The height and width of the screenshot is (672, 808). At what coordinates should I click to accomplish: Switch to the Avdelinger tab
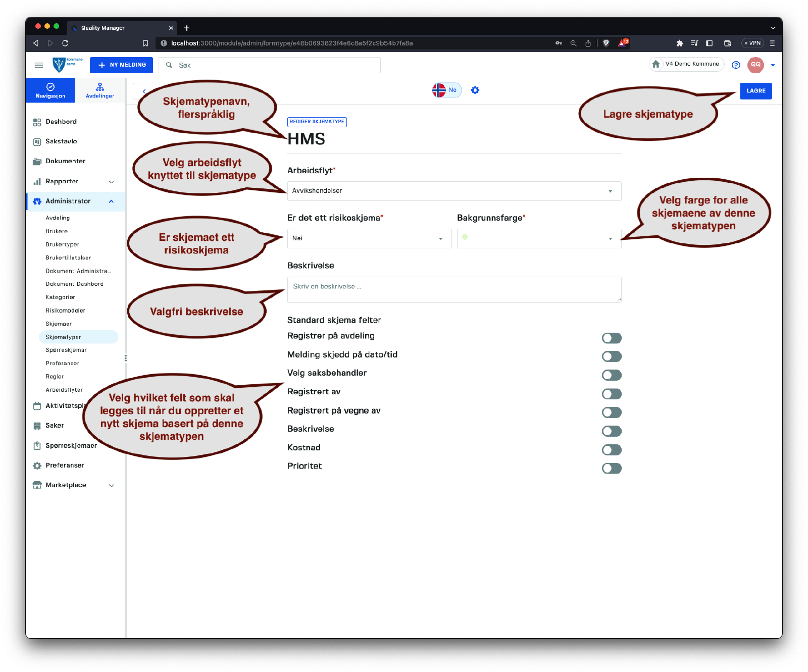[x=100, y=90]
